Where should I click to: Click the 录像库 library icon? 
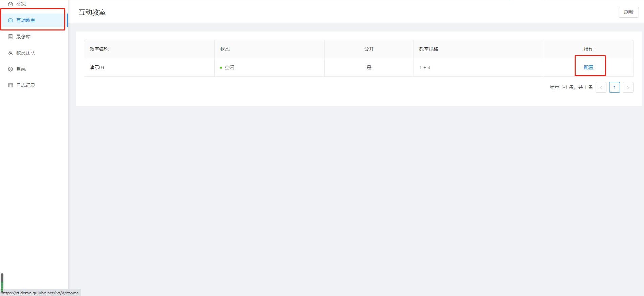[x=10, y=37]
